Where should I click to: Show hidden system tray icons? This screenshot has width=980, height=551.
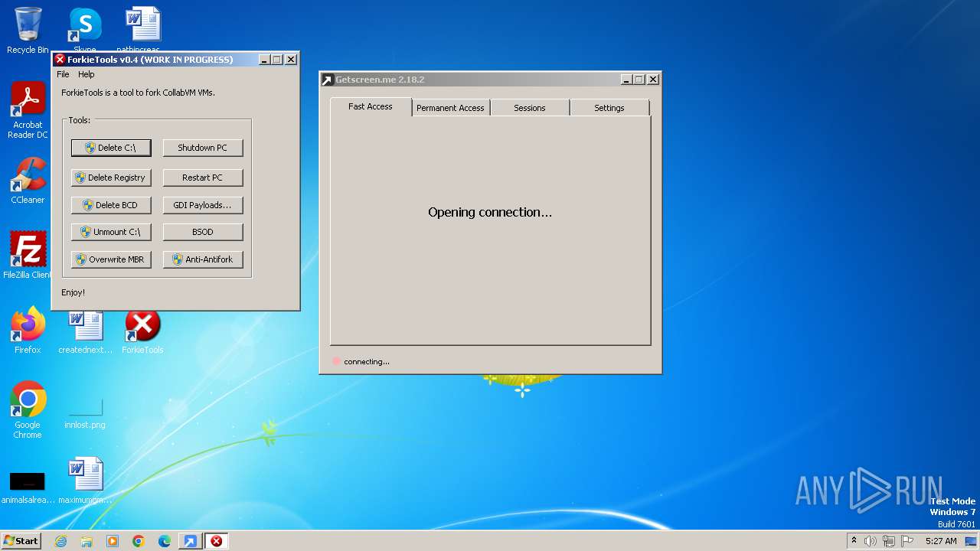tap(854, 540)
